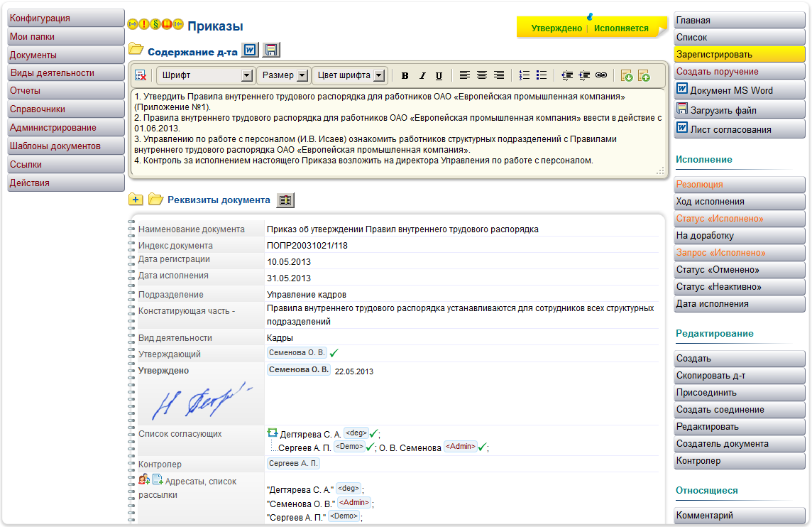The height and width of the screenshot is (527, 812).
Task: Click the delete formatting icon at toolbar start
Action: click(x=141, y=75)
